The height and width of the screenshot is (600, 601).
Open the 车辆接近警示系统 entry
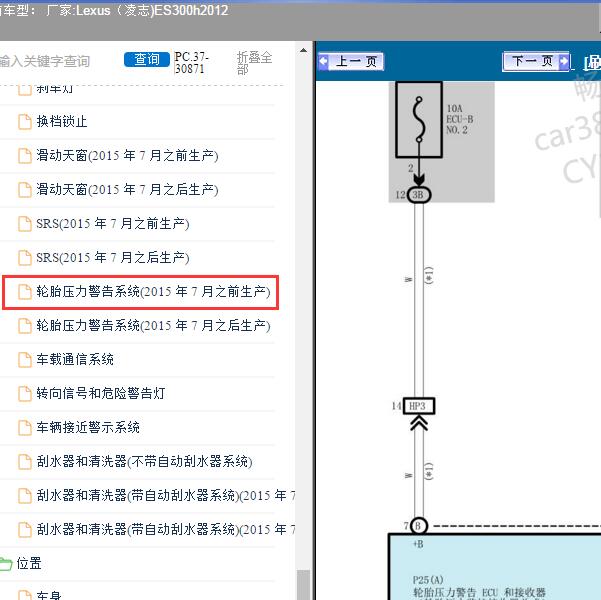pos(88,427)
